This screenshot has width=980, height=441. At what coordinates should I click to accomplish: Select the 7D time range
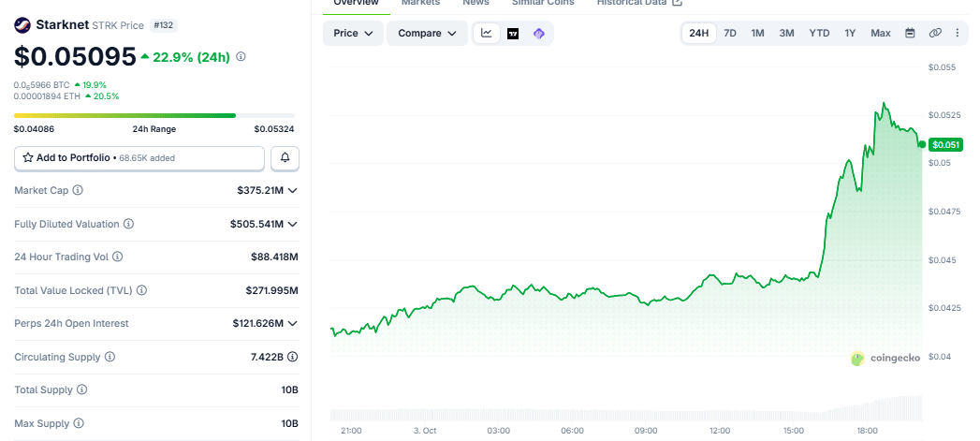(730, 33)
